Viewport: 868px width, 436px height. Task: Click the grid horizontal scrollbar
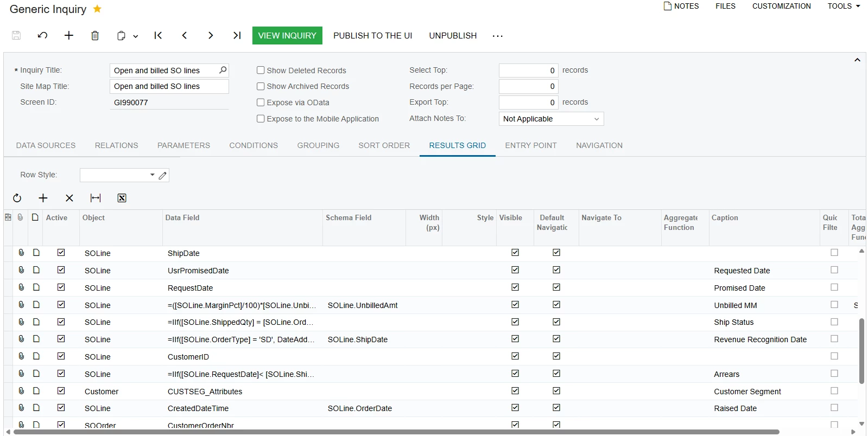click(x=396, y=432)
